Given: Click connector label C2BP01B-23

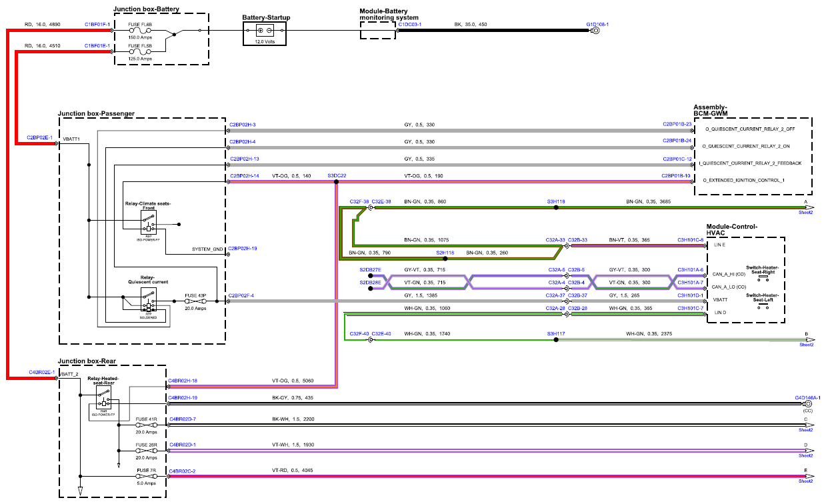Looking at the screenshot, I should pos(677,124).
